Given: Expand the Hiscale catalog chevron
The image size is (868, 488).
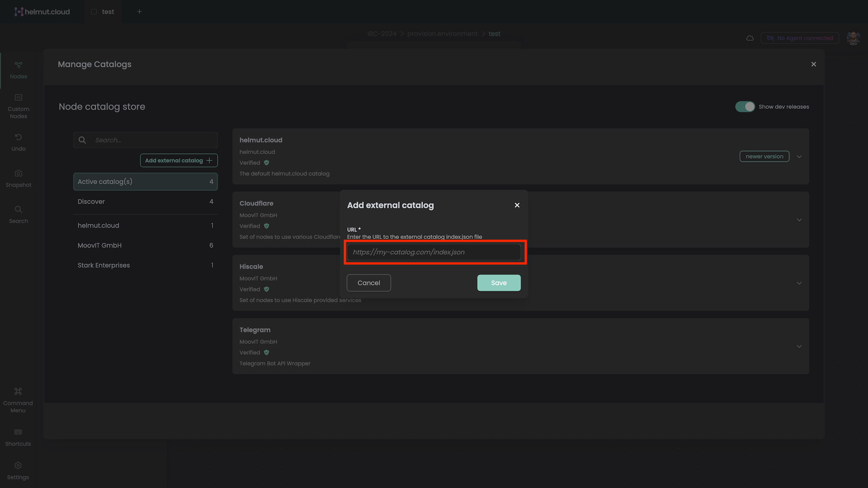Looking at the screenshot, I should [799, 283].
